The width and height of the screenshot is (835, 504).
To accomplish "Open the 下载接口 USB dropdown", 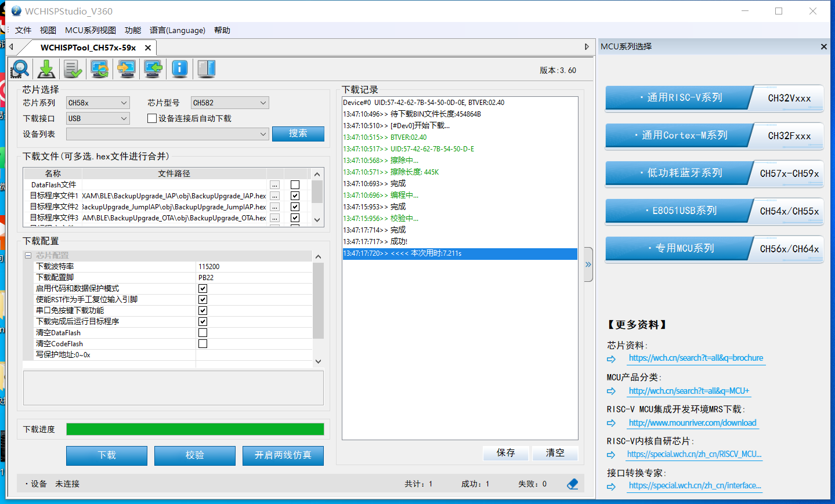I will 97,118.
